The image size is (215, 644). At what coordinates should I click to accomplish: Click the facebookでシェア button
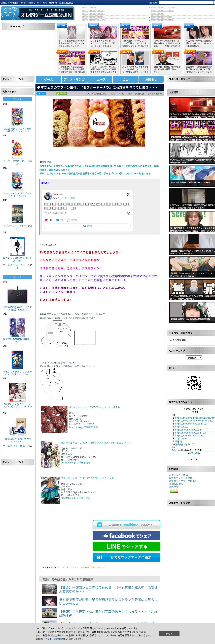point(126,535)
